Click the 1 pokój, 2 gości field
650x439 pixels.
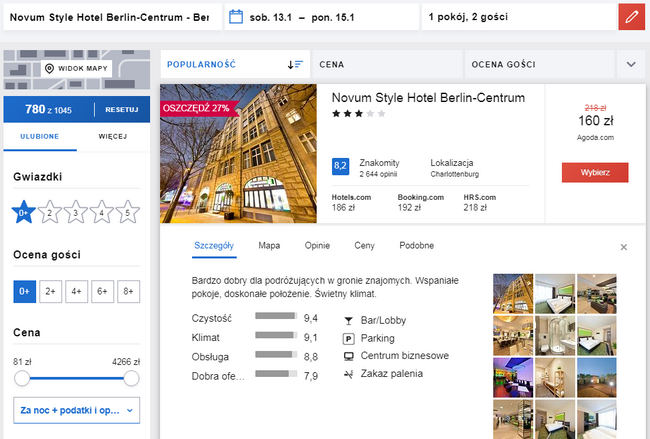coord(519,17)
